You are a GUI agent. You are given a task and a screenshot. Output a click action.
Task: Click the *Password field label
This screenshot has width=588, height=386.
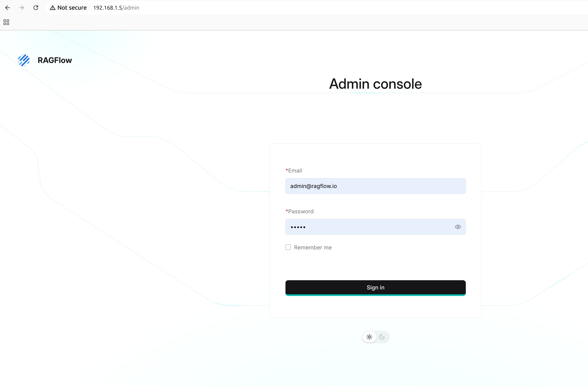click(299, 211)
